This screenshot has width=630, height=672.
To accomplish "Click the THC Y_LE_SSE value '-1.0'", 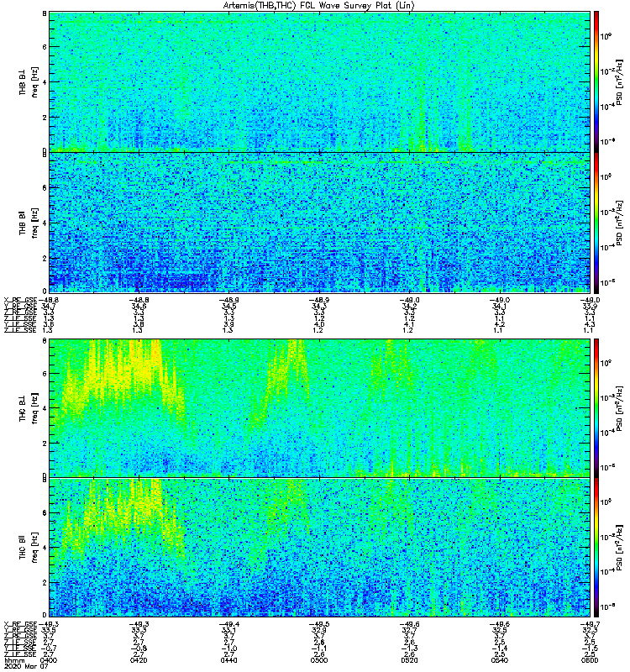I will 228,648.
